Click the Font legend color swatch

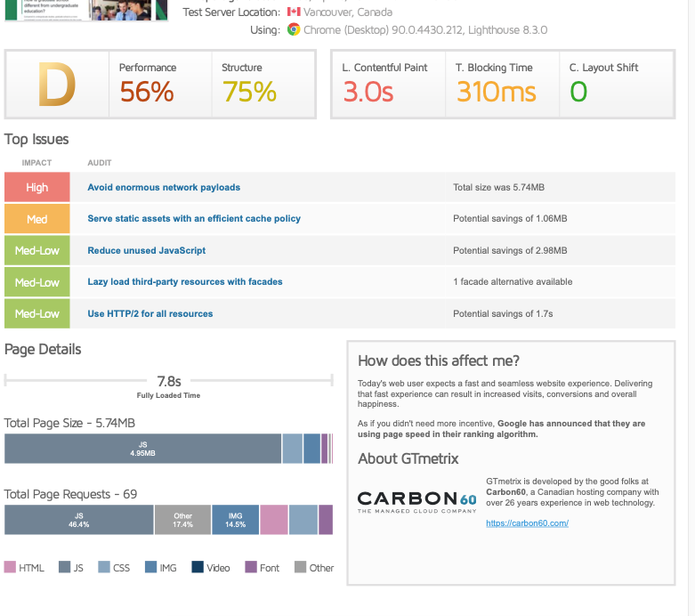point(251,567)
